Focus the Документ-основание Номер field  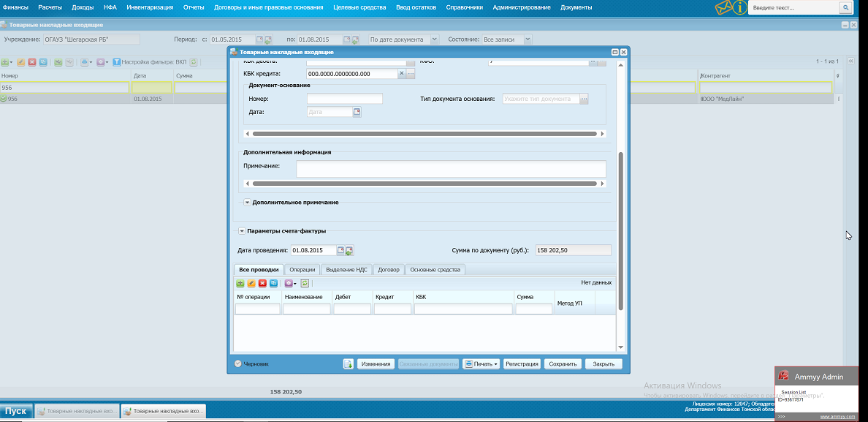click(x=345, y=99)
